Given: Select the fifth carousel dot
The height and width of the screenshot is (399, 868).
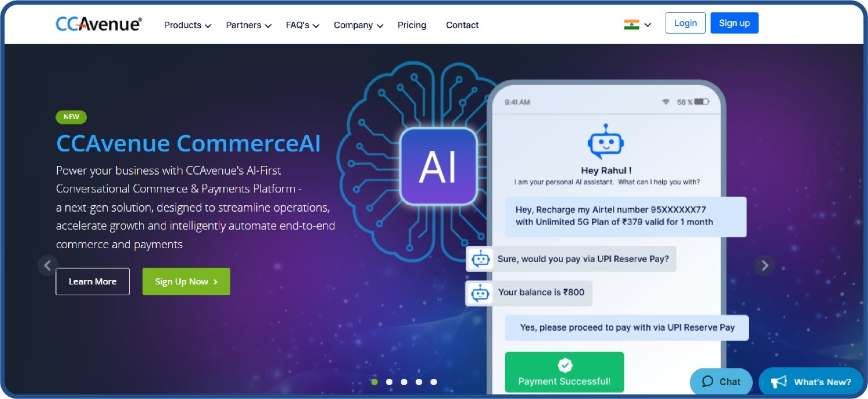Looking at the screenshot, I should tap(433, 382).
